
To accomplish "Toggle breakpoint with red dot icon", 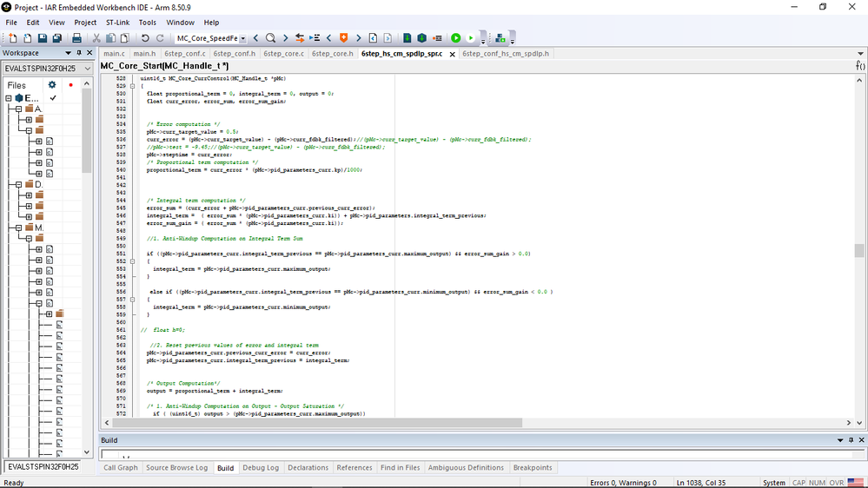I will point(437,38).
